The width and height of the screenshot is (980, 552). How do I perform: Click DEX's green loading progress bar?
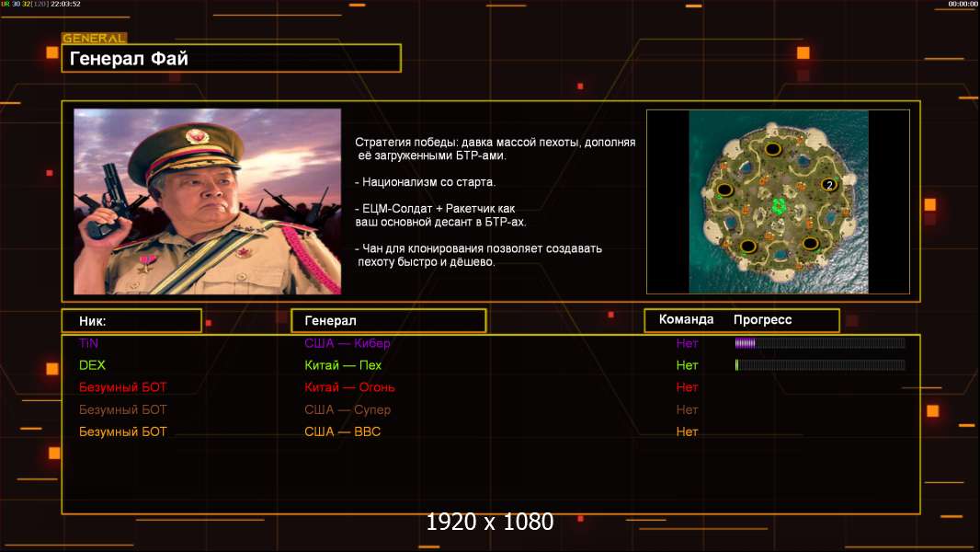[819, 365]
